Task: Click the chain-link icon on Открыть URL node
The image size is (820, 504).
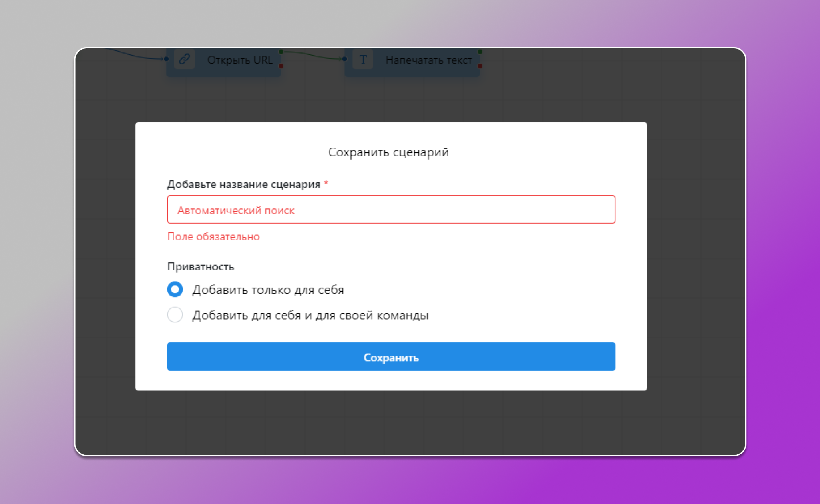Action: (x=184, y=60)
